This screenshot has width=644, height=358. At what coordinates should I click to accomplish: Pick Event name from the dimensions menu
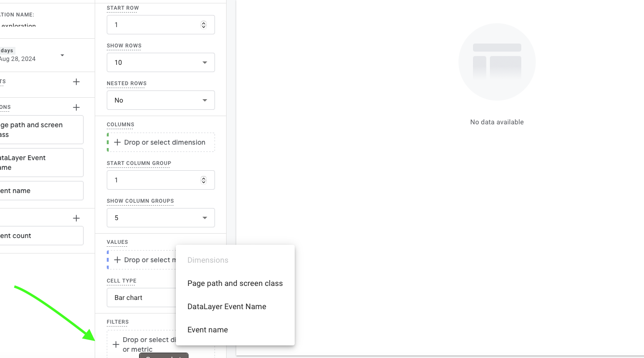208,329
